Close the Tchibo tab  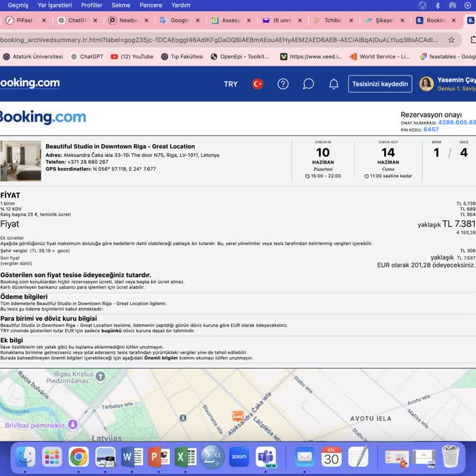tap(351, 20)
